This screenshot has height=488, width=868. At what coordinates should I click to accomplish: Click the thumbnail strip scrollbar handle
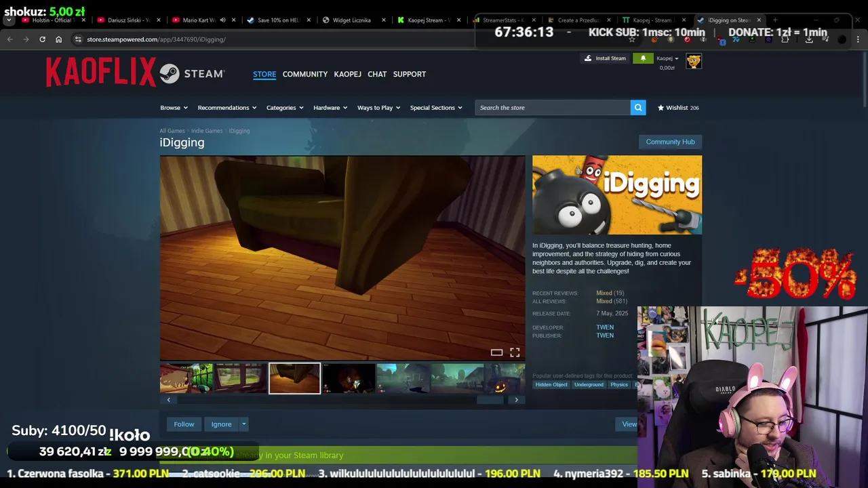click(x=490, y=400)
